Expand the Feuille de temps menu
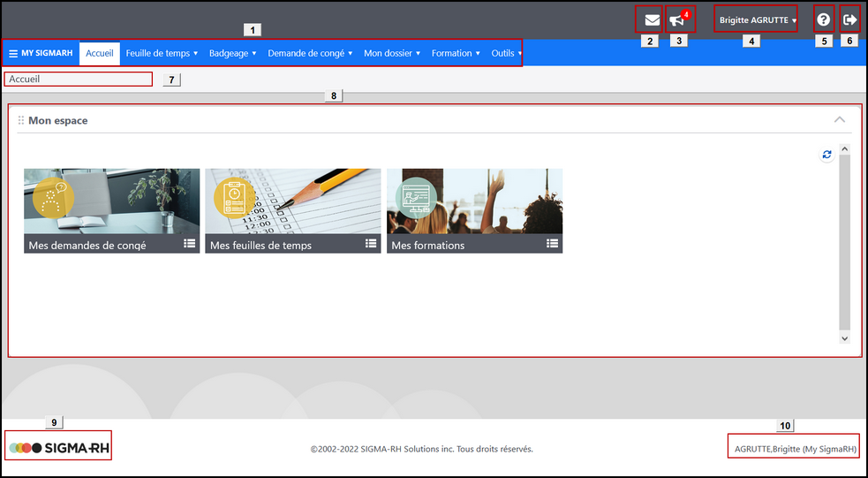Viewport: 868px width, 478px height. [x=162, y=53]
